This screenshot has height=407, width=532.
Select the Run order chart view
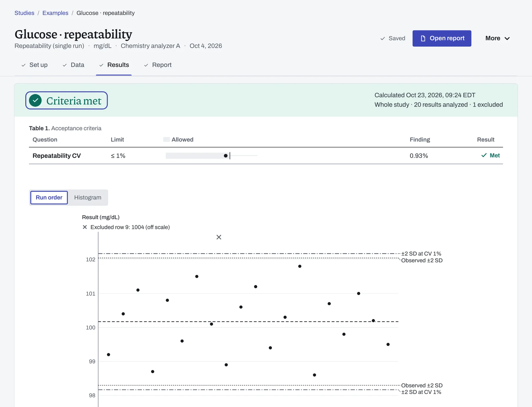[x=49, y=198]
